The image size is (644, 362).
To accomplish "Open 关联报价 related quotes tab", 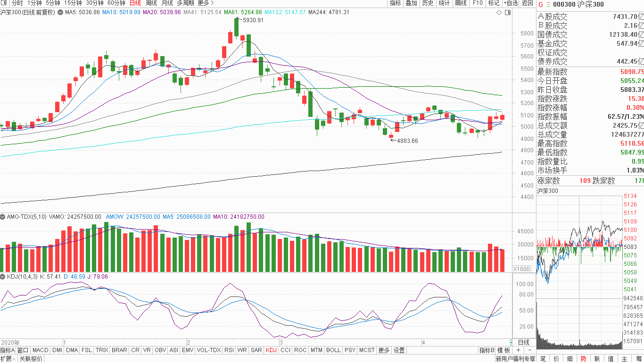I will pyautogui.click(x=31, y=359).
